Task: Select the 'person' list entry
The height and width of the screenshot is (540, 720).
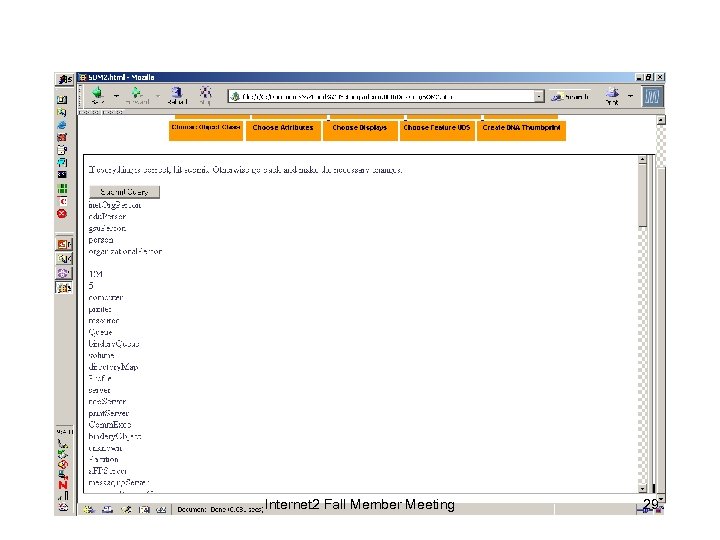Action: click(x=101, y=240)
